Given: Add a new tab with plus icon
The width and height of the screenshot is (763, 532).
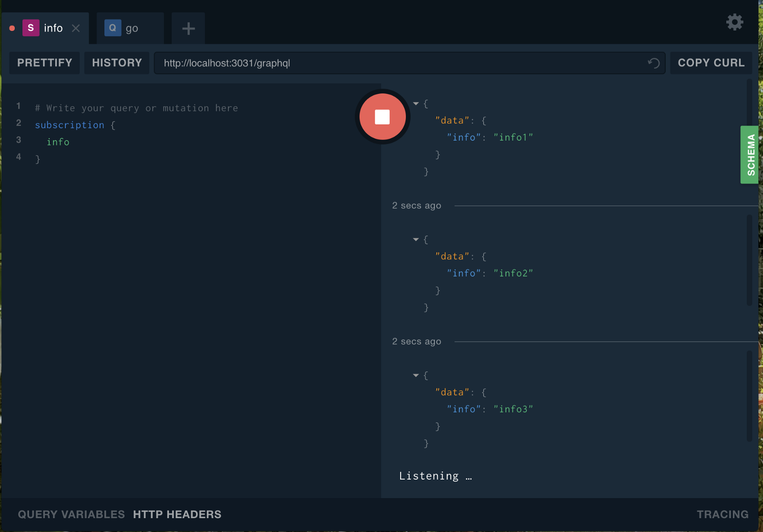Looking at the screenshot, I should pyautogui.click(x=188, y=29).
